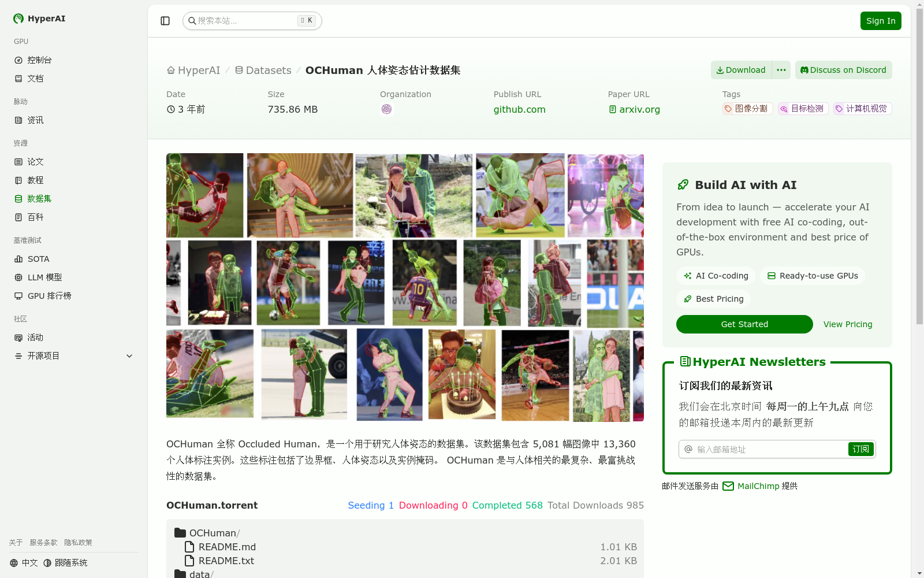Click the HyperAI breadcrumb home link

[193, 70]
